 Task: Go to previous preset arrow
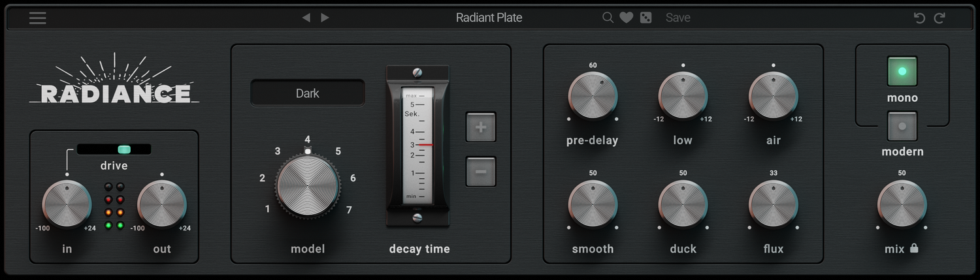pyautogui.click(x=306, y=18)
